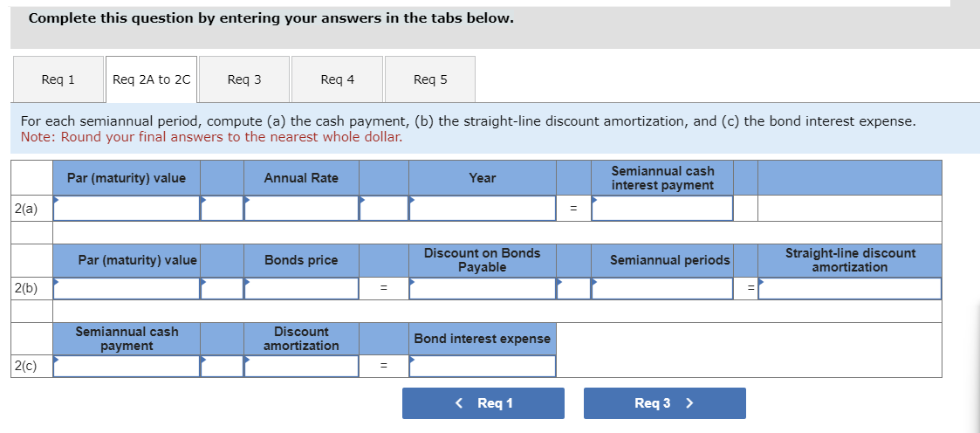980x433 pixels.
Task: Go to the Req 4 tab
Action: pos(337,79)
